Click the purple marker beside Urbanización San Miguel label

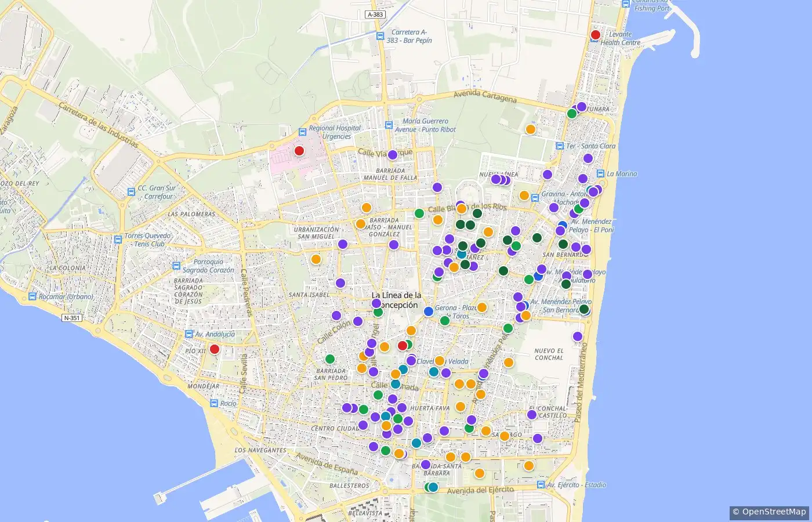(343, 244)
